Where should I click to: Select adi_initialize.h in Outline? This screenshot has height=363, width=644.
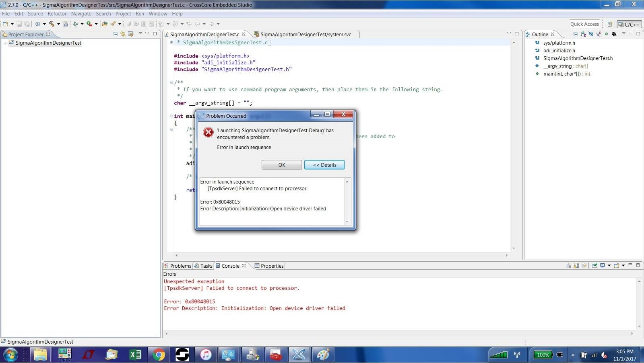coord(559,51)
